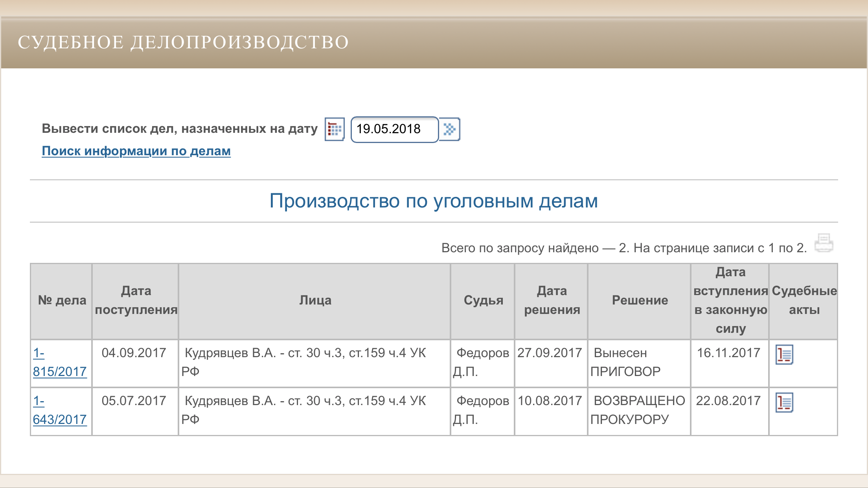Select the 'Судья' column header
The width and height of the screenshot is (868, 488).
click(483, 301)
